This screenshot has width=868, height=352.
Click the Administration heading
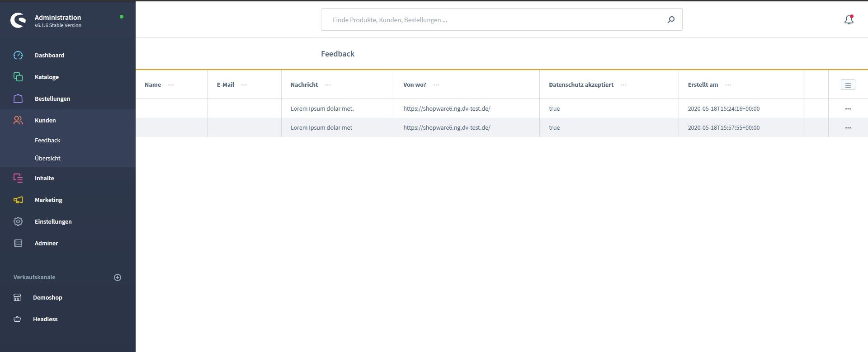58,17
